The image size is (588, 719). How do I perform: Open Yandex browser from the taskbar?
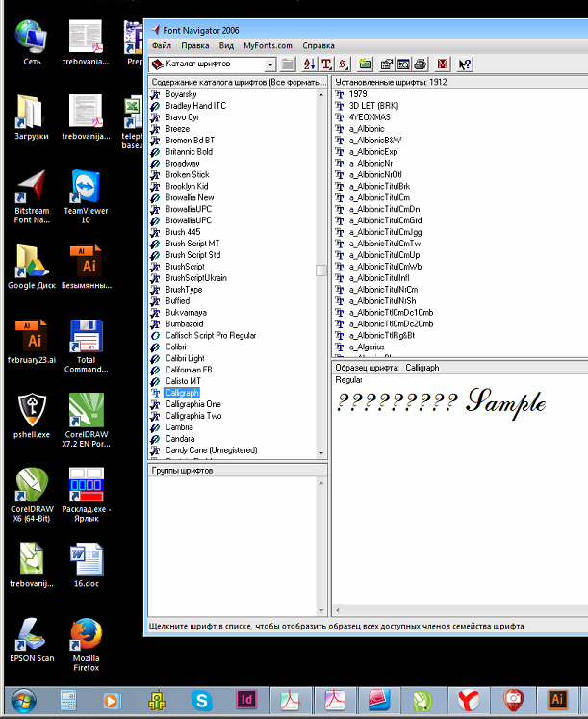469,700
